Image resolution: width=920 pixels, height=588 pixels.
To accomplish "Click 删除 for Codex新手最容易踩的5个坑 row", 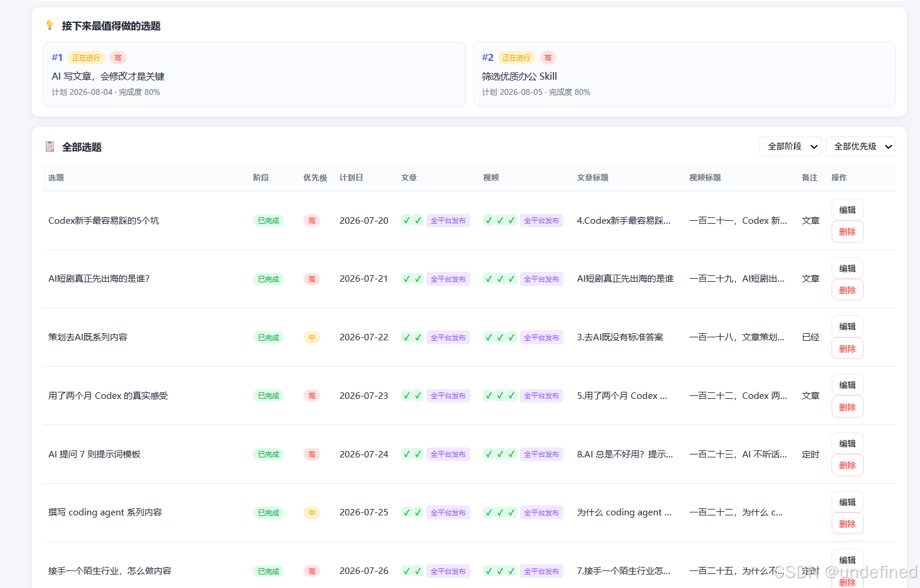I will [x=847, y=231].
